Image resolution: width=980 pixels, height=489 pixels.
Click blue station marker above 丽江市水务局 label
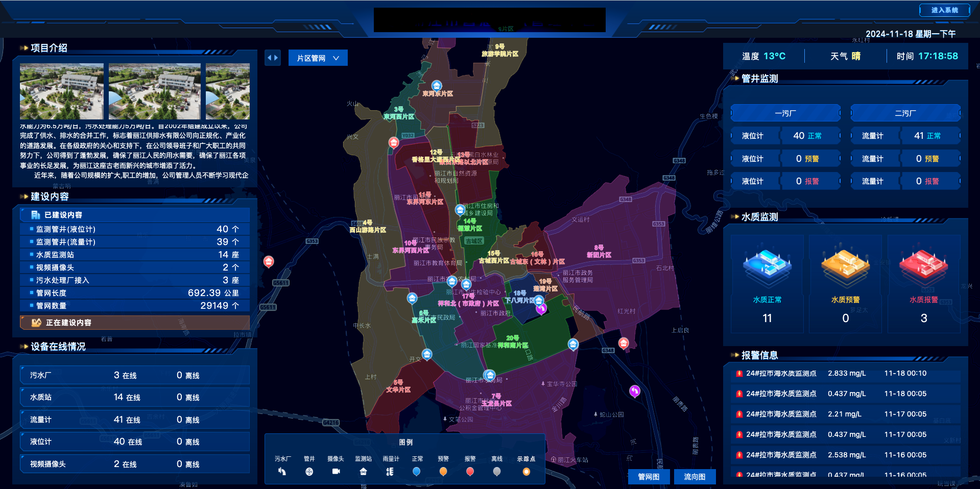tap(489, 376)
